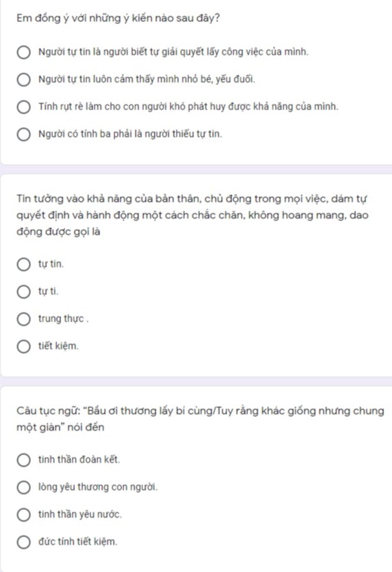Click the label text 'trung thực .'
The height and width of the screenshot is (572, 392).
[63, 319]
